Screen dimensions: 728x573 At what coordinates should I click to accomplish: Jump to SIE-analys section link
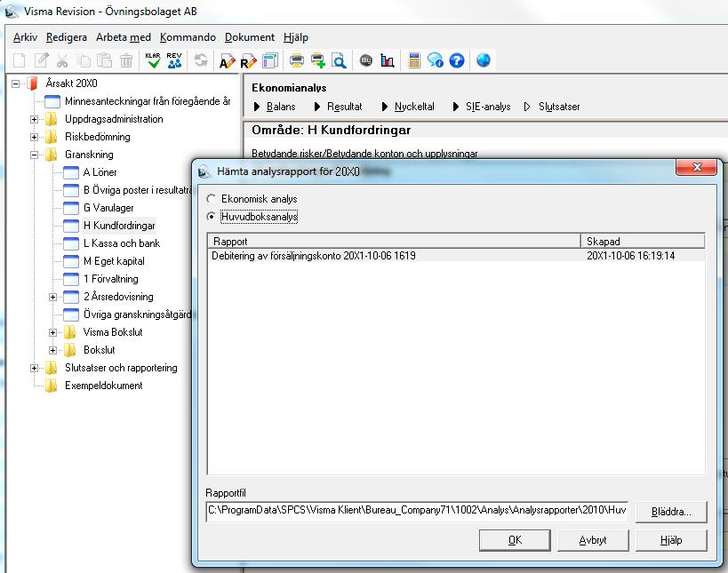tap(488, 107)
